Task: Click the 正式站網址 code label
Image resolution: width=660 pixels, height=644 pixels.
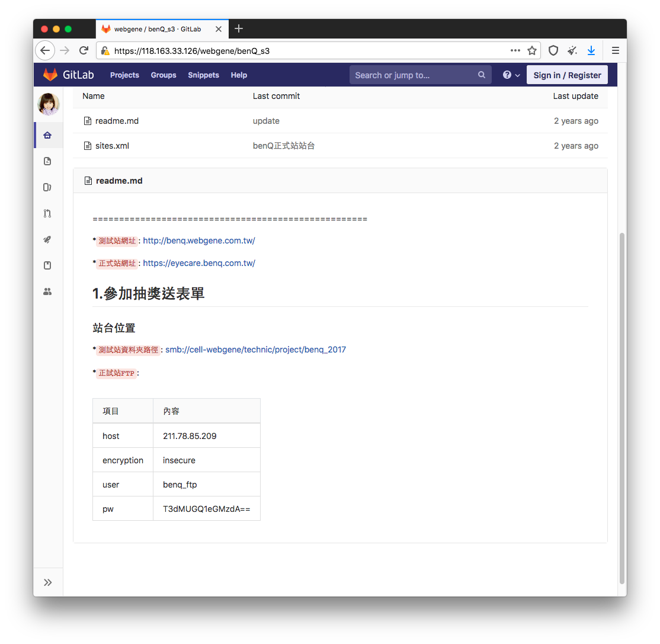Action: coord(117,264)
